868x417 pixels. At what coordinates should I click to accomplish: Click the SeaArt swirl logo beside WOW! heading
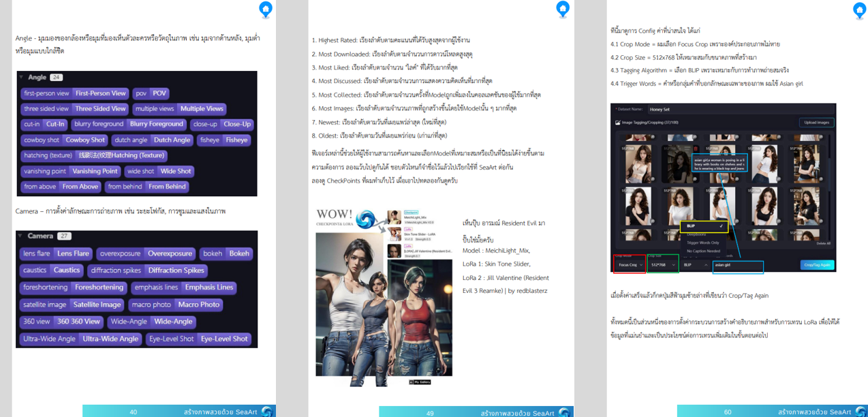366,219
